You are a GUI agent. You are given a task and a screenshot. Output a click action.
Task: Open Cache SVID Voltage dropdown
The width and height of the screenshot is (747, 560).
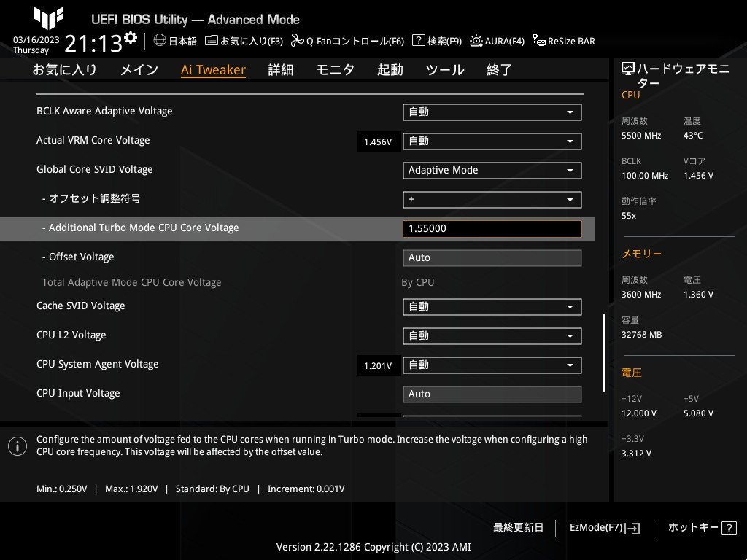pos(492,307)
